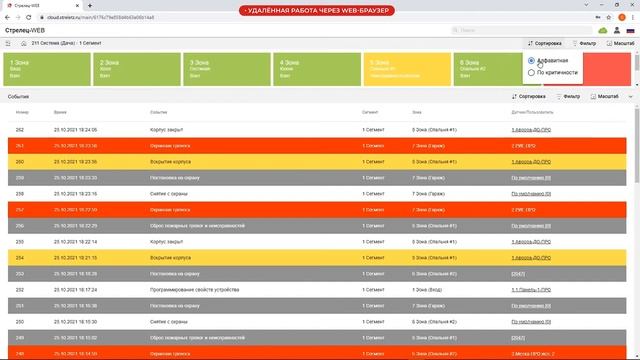The width and height of the screenshot is (640, 360).
Task: Open sensor link in event row 255
Action: tap(531, 242)
